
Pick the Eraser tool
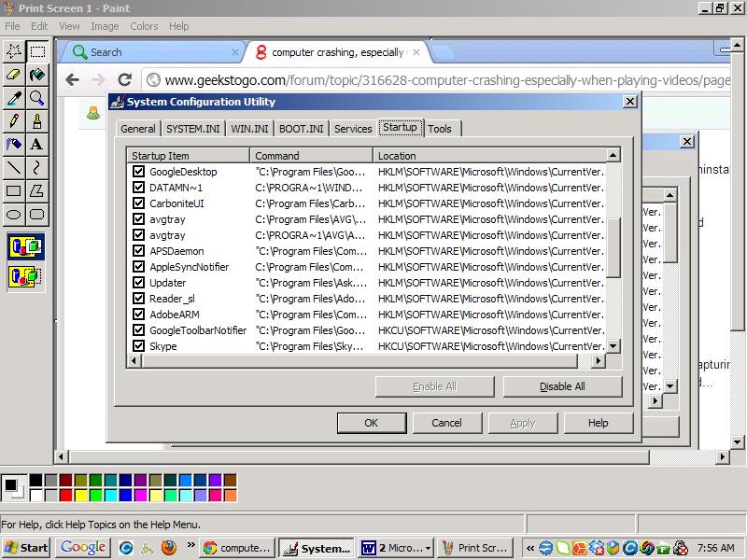(14, 75)
